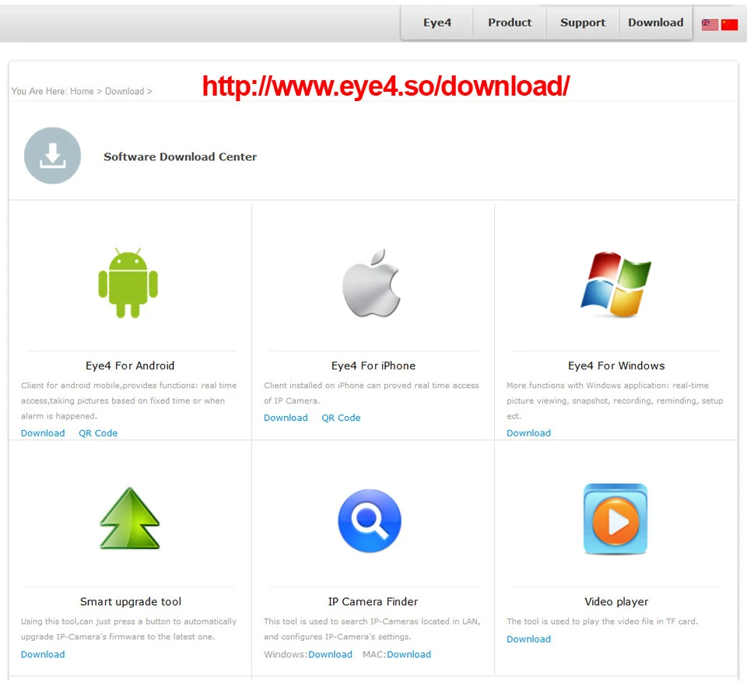Download the Video player
The width and height of the screenshot is (747, 700).
tap(529, 639)
